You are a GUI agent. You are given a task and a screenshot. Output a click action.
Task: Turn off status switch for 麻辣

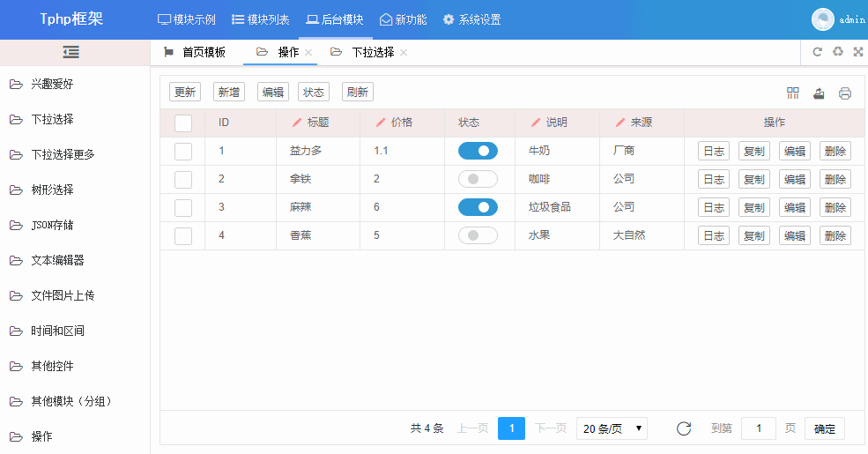478,207
